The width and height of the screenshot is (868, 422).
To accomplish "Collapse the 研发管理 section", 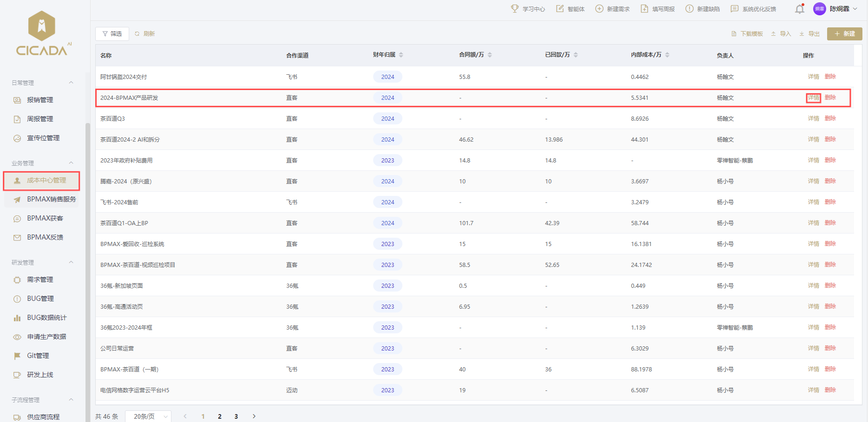I will (x=71, y=262).
